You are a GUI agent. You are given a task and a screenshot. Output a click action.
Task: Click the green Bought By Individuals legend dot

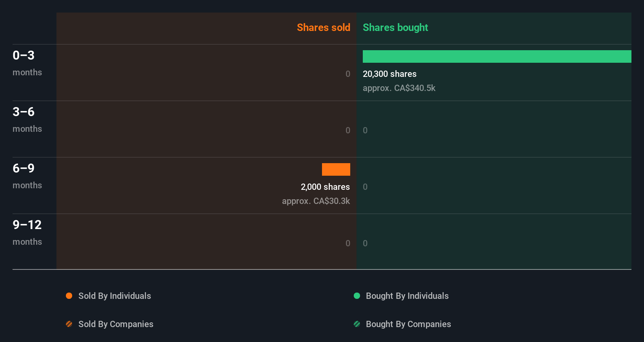pos(357,296)
